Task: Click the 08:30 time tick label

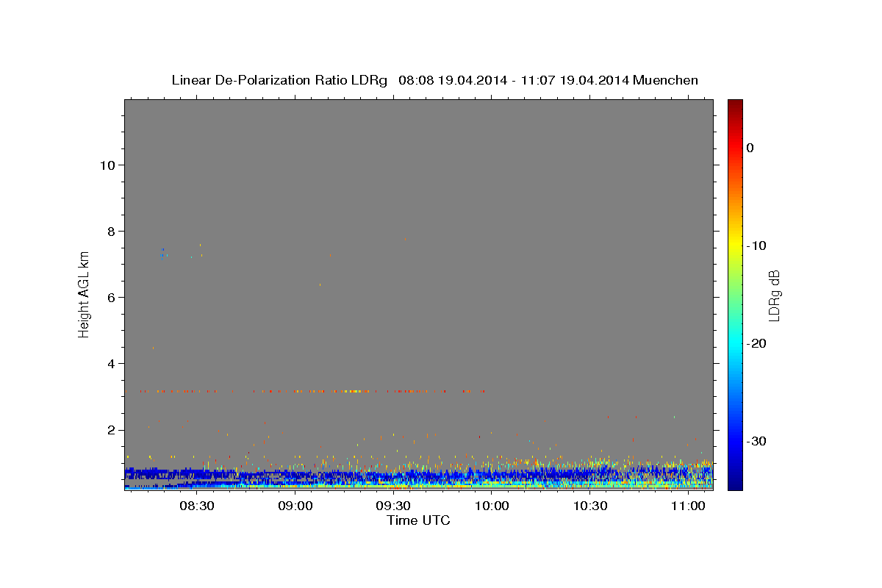Action: (197, 506)
